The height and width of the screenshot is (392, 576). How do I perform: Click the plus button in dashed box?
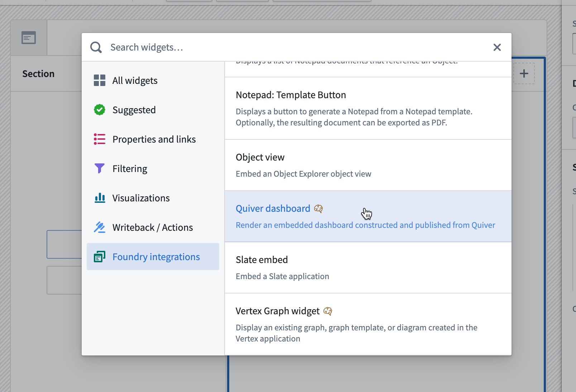(524, 73)
